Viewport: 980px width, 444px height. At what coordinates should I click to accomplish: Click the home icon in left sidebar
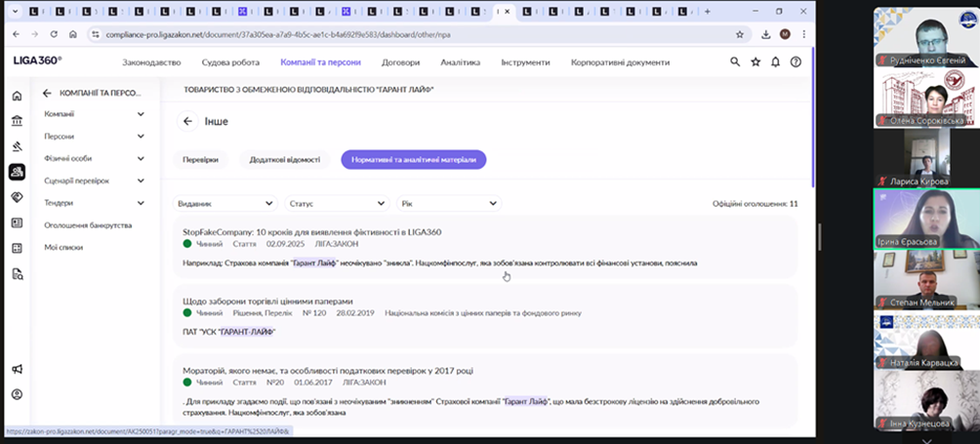pyautogui.click(x=17, y=96)
